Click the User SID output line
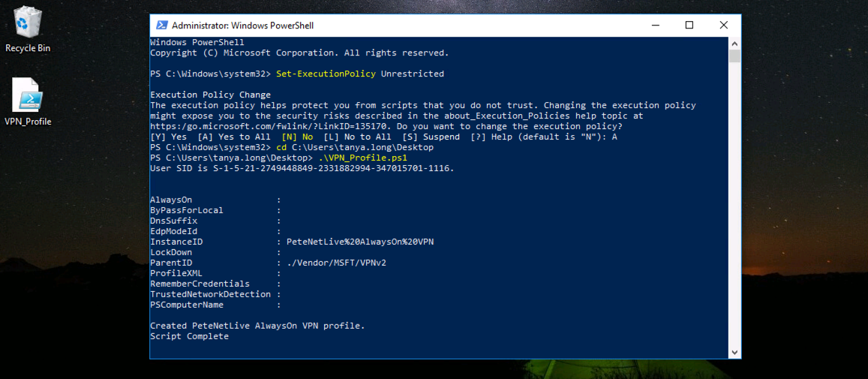The image size is (868, 379). 302,168
